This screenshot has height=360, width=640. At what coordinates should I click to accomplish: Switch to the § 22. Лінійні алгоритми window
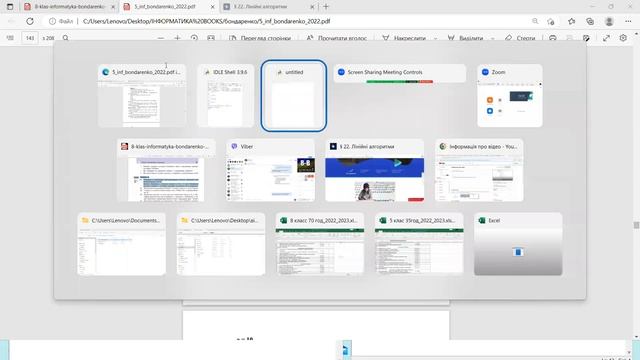(x=374, y=170)
